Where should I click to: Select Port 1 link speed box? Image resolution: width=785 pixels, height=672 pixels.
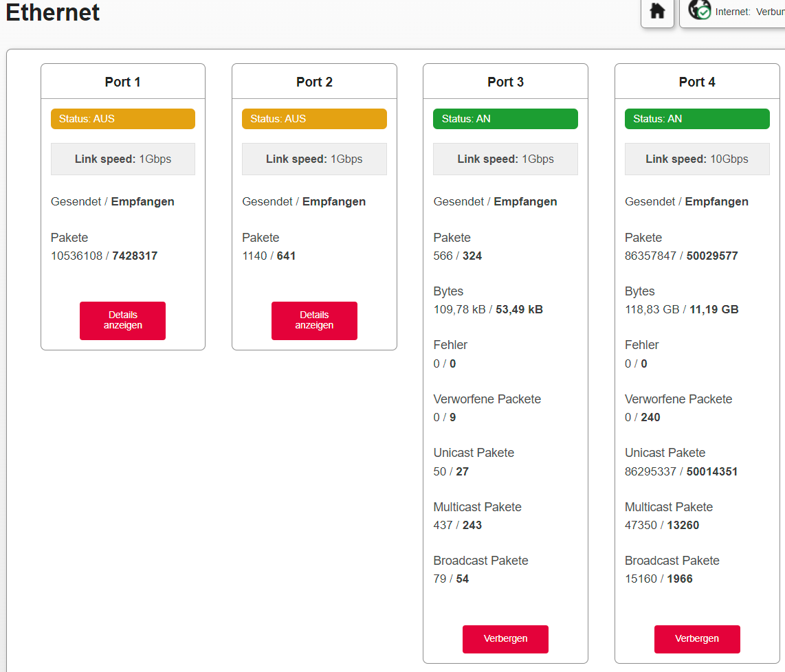123,159
